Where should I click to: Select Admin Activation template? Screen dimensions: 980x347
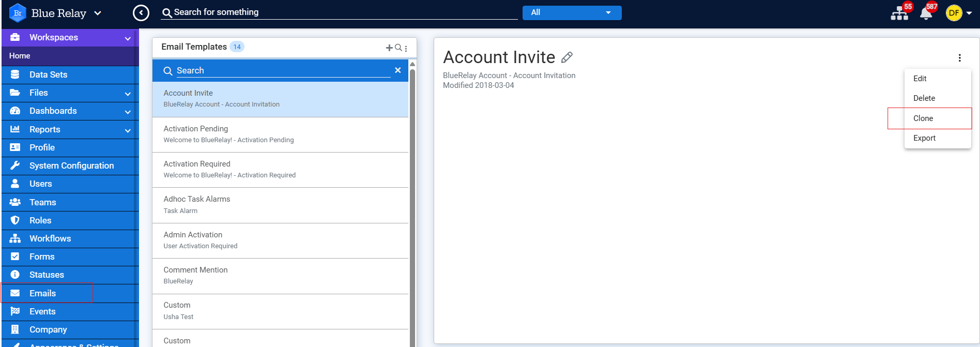pyautogui.click(x=280, y=240)
